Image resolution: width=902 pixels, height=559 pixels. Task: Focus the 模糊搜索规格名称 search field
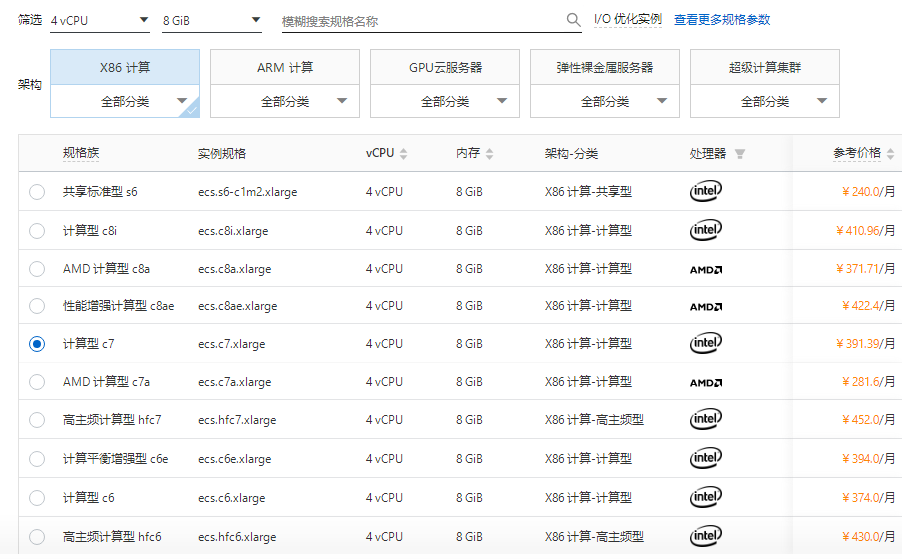[420, 21]
